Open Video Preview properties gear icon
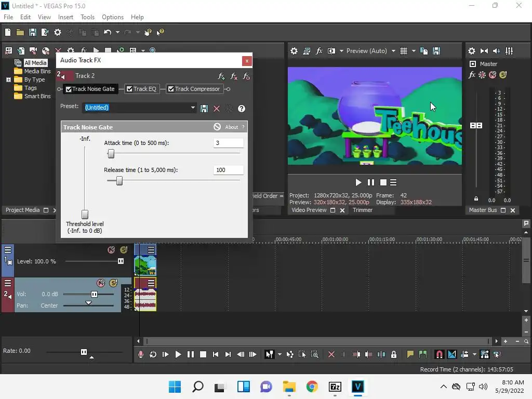This screenshot has width=532, height=399. [x=294, y=51]
